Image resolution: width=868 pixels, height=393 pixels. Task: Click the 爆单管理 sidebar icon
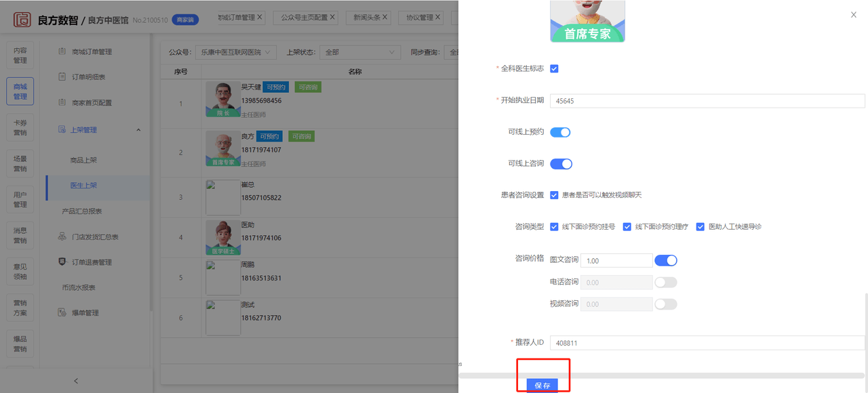[x=62, y=312]
